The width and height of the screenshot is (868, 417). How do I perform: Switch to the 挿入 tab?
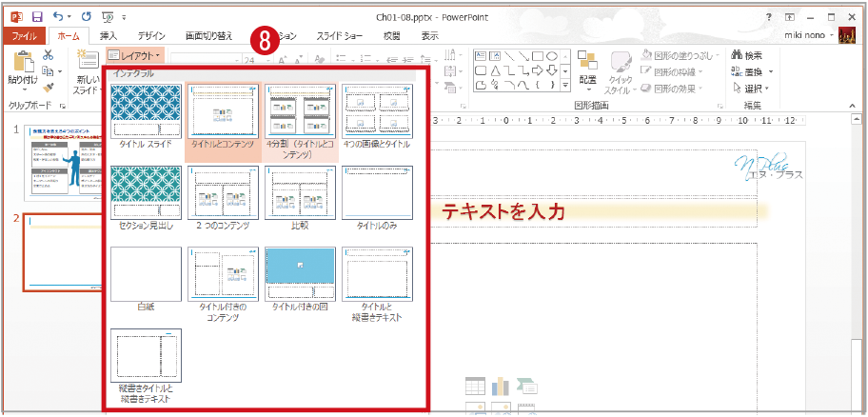click(108, 36)
